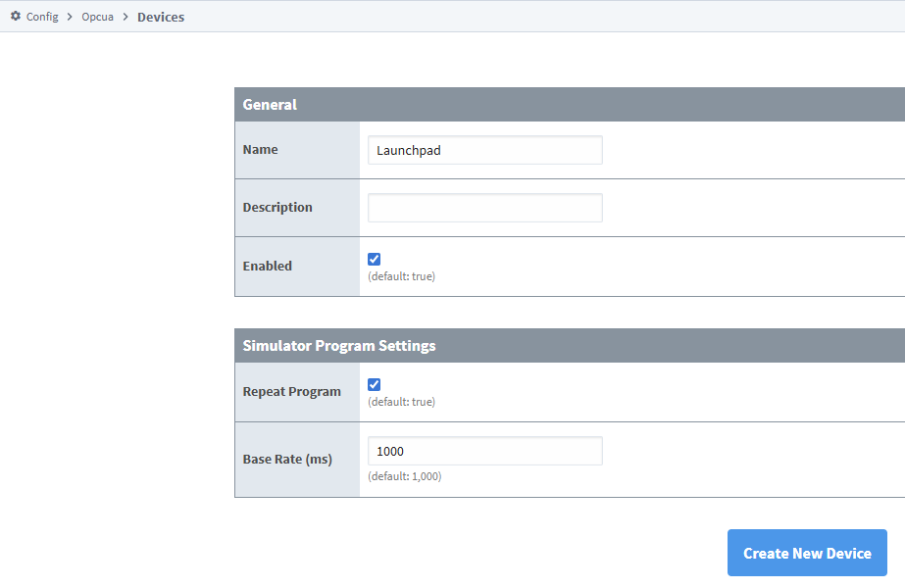The image size is (905, 588).
Task: Open the Config breadcrumb link
Action: click(x=40, y=17)
